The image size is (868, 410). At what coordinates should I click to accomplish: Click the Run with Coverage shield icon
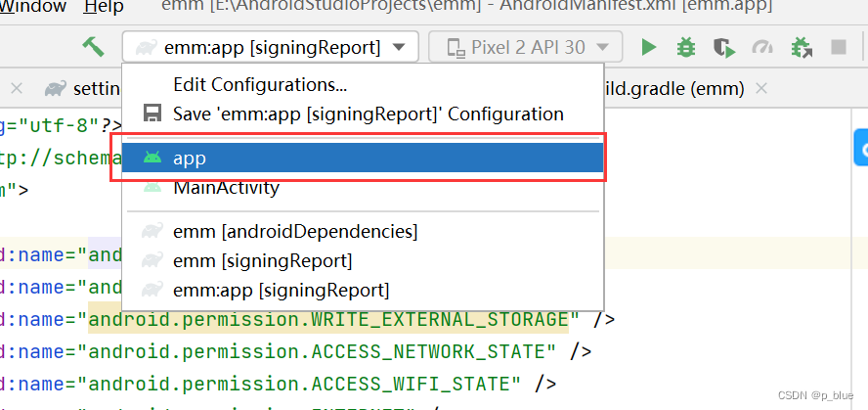tap(724, 48)
